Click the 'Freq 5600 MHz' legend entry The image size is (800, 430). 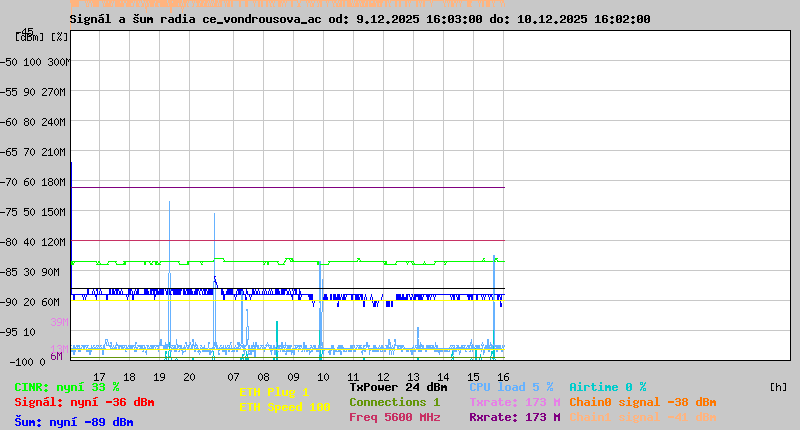[394, 418]
